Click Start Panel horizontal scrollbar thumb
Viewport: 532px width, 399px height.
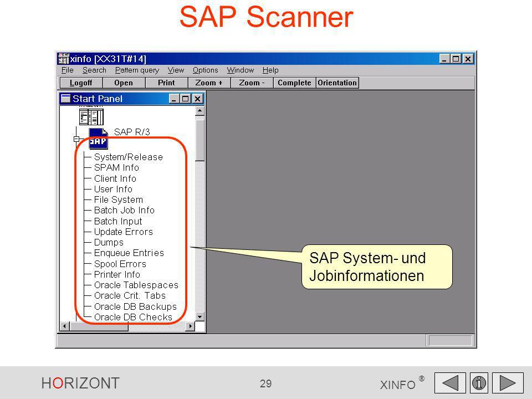[99, 326]
